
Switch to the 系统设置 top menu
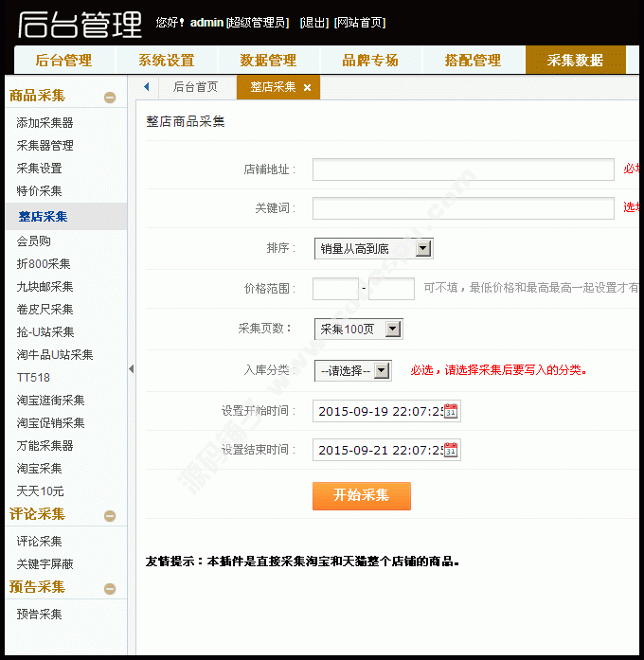point(166,60)
